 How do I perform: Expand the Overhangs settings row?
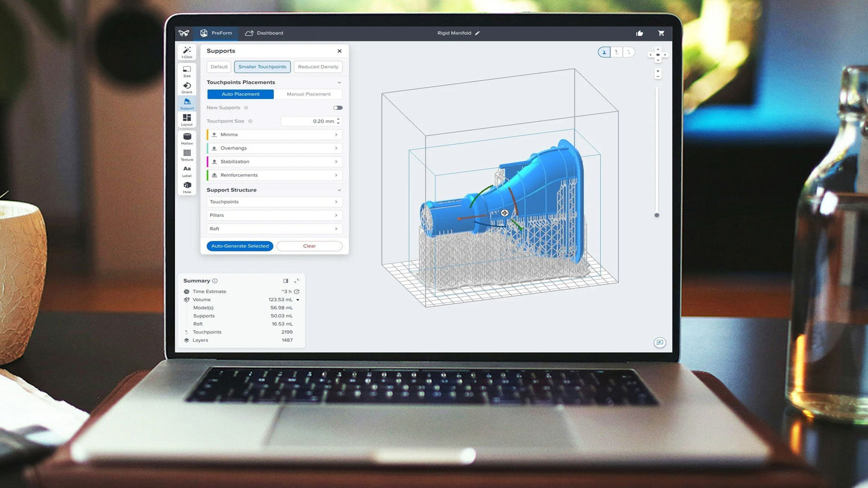click(274, 148)
